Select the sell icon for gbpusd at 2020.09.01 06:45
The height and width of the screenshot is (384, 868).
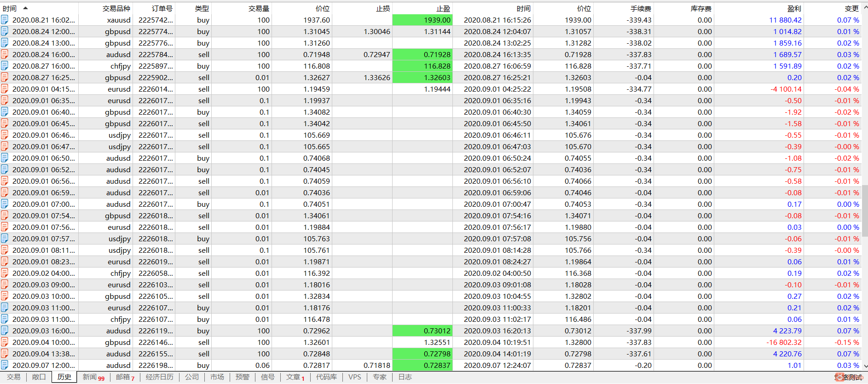click(5, 123)
